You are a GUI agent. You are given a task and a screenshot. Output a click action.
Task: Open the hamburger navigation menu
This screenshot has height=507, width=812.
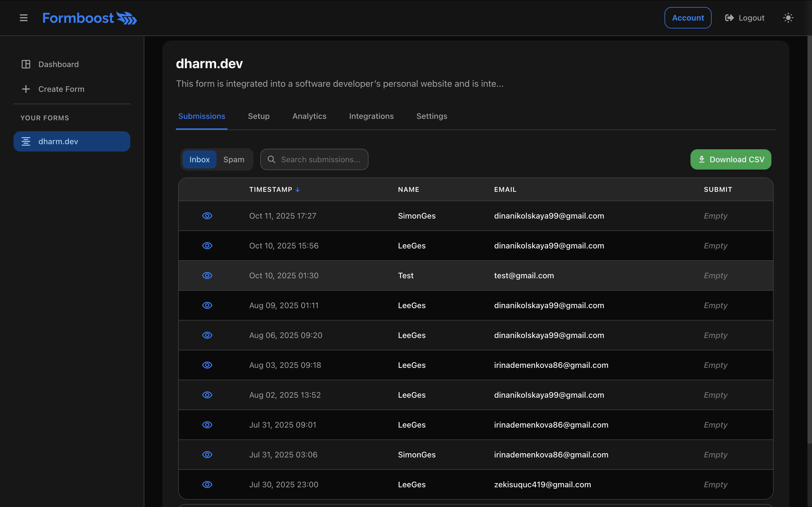pos(23,18)
